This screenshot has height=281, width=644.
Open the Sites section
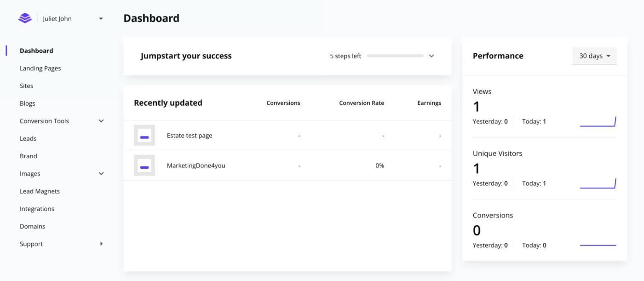tap(27, 86)
